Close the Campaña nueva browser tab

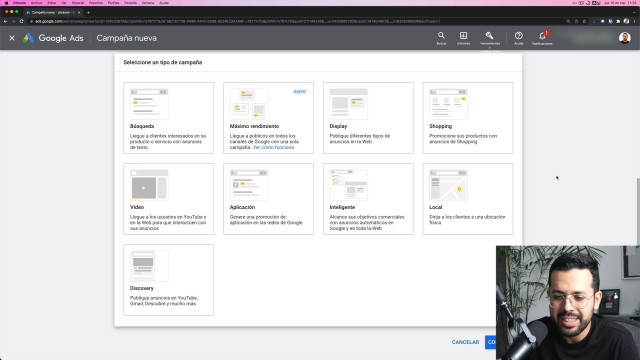click(79, 12)
